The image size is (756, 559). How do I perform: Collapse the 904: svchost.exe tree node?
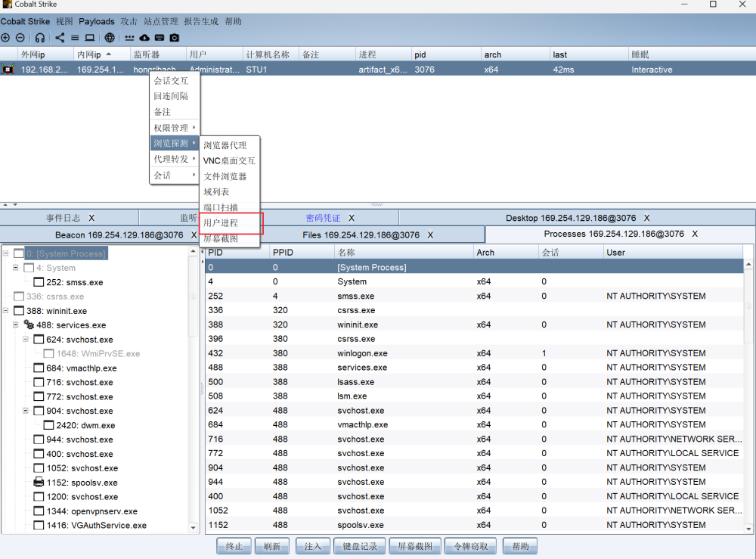[x=26, y=411]
